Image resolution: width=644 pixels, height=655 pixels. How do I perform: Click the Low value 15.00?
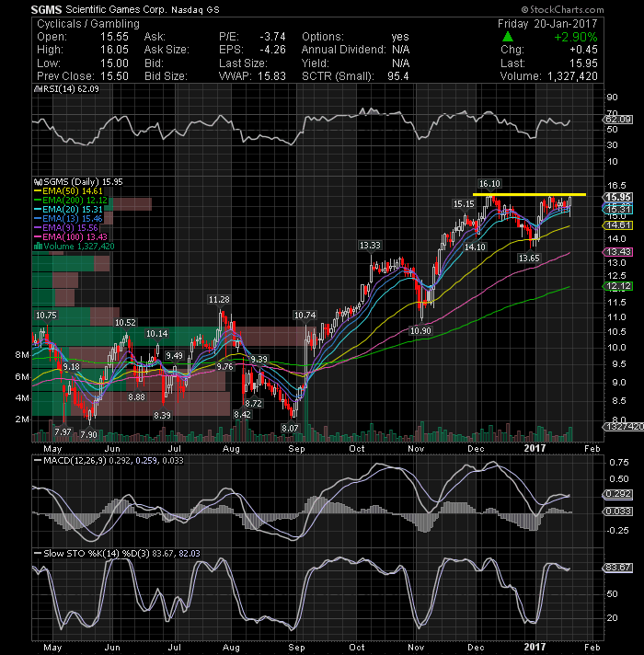tap(114, 63)
